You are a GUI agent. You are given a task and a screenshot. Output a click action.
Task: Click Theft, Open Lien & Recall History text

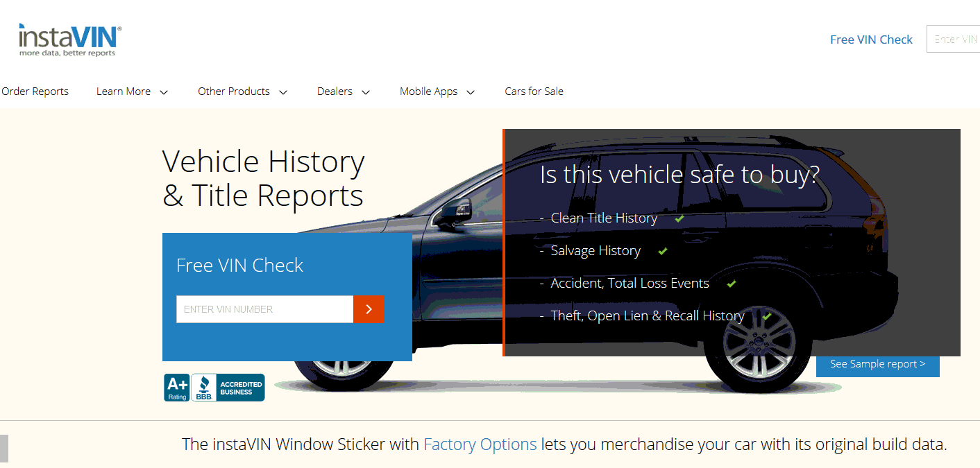[x=648, y=315]
